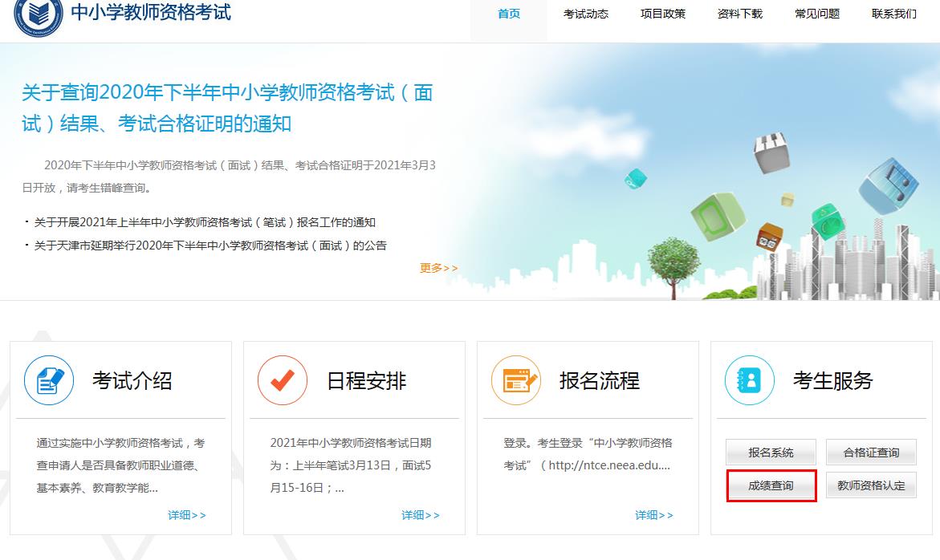Click 详细>> under 考试介绍
The height and width of the screenshot is (560, 940).
tap(187, 515)
